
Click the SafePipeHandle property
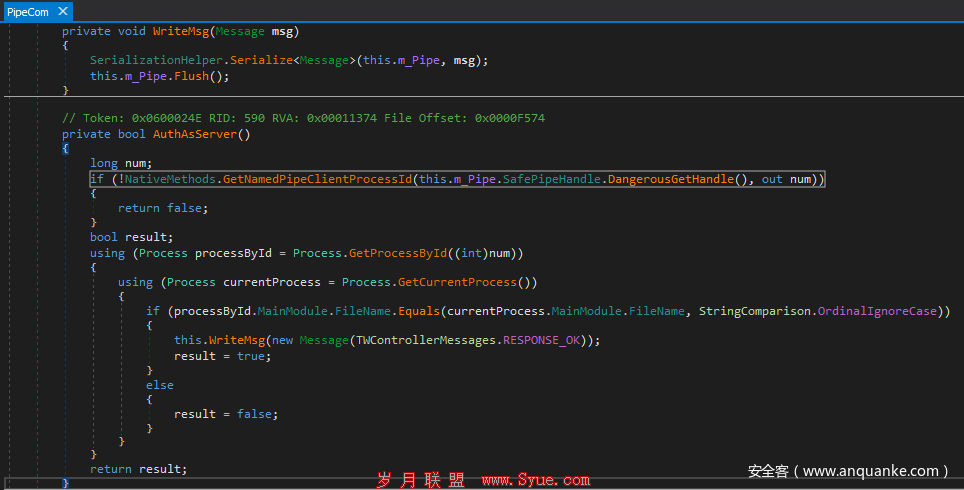pyautogui.click(x=551, y=179)
